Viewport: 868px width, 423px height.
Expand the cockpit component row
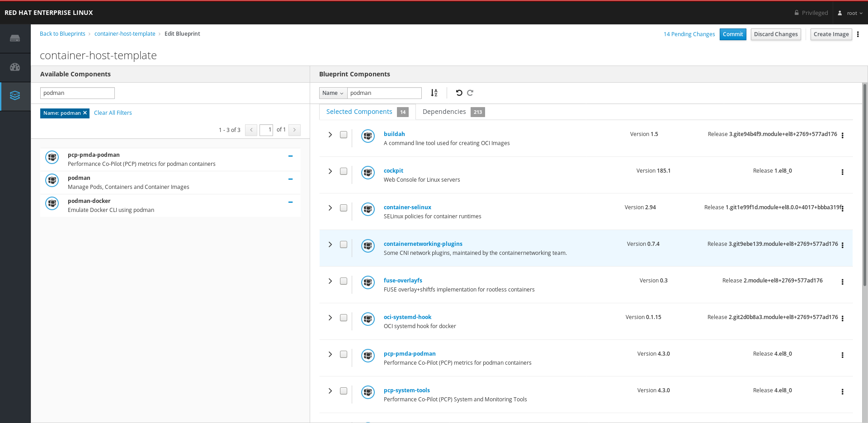[x=330, y=171]
